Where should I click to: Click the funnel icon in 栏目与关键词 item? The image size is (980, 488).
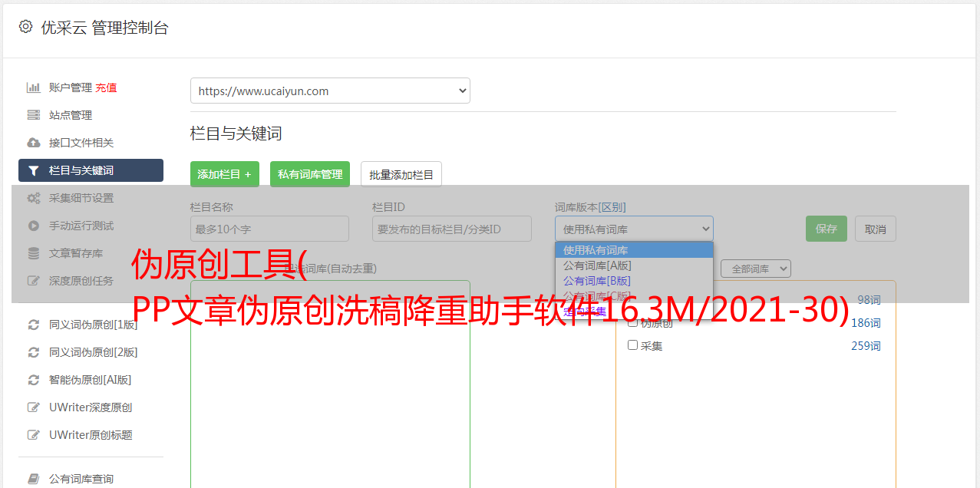pyautogui.click(x=34, y=170)
